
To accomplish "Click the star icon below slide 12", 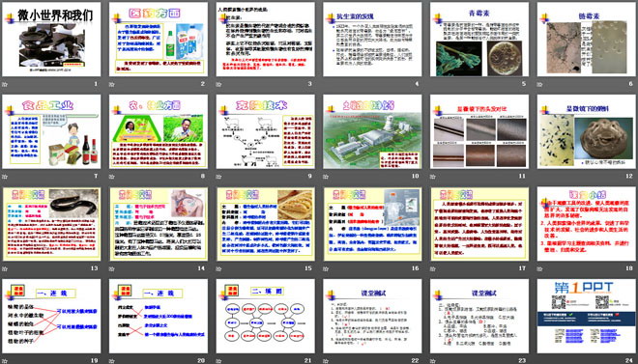I will coord(539,177).
